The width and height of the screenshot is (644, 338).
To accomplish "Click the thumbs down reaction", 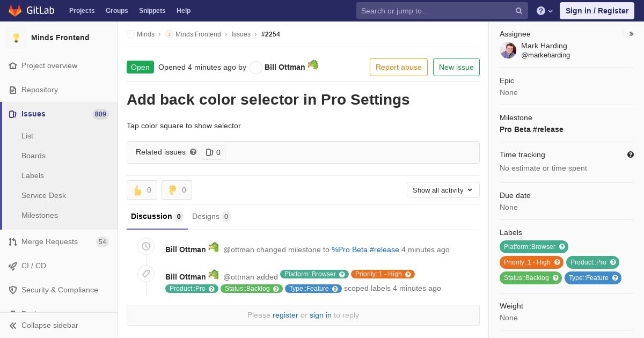I will point(177,190).
